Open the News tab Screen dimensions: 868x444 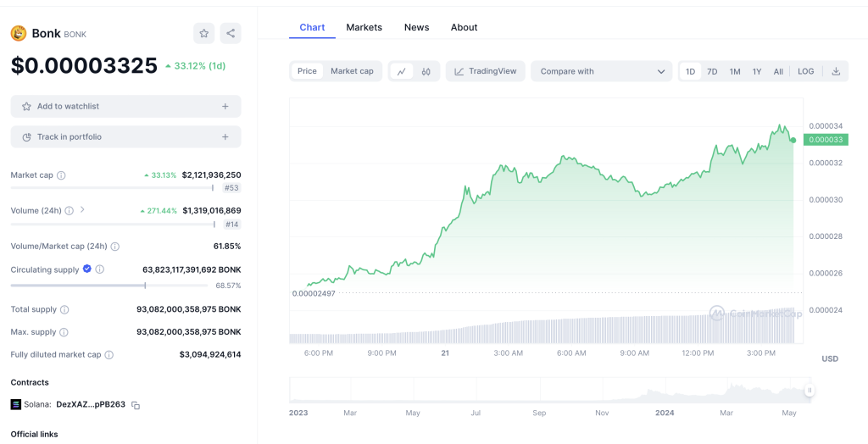tap(417, 27)
